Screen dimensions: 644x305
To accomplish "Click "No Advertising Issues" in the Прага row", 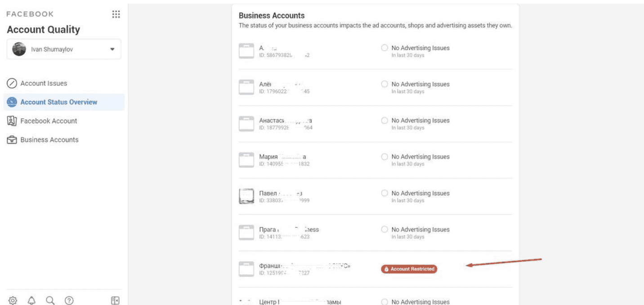I will coord(420,229).
